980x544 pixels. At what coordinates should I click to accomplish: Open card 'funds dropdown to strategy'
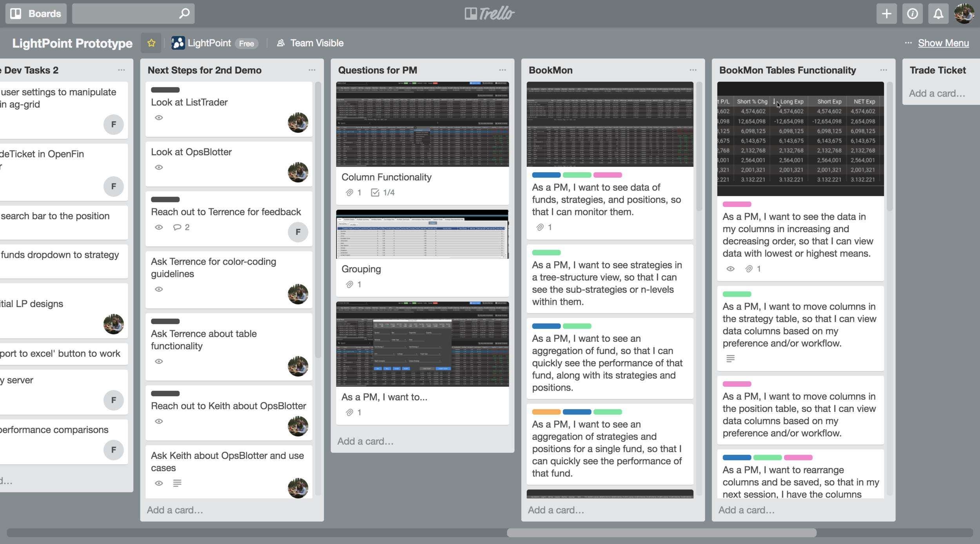point(64,261)
